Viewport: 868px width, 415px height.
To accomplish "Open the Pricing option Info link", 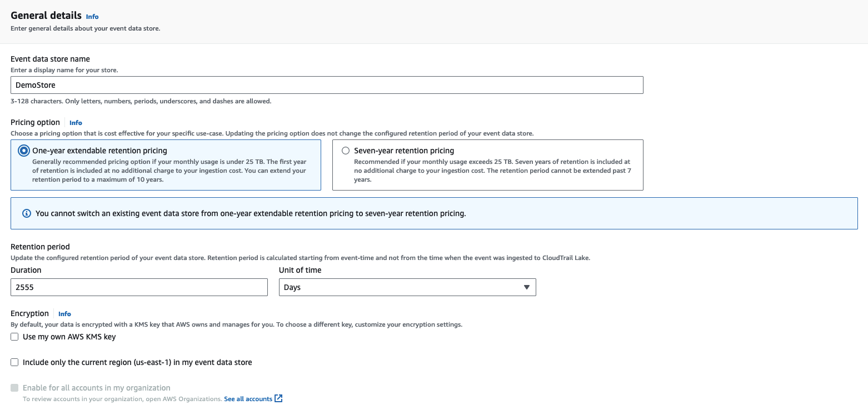I will pyautogui.click(x=76, y=122).
